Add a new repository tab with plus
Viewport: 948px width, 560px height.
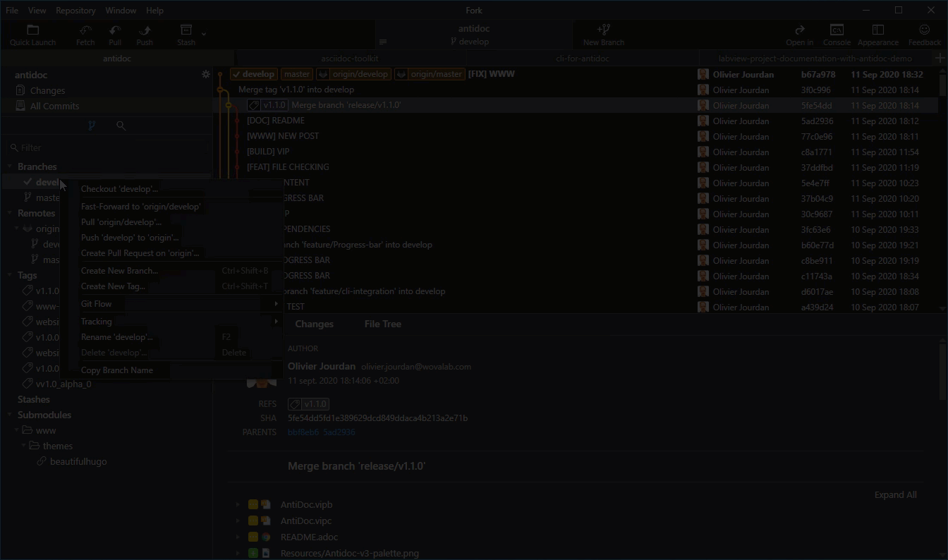pyautogui.click(x=940, y=59)
